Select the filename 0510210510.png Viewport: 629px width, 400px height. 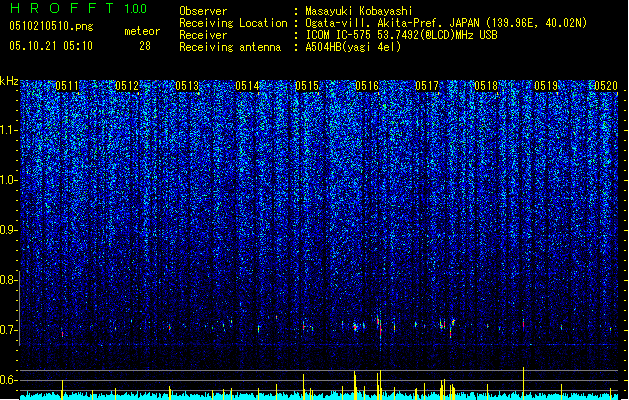[51, 26]
